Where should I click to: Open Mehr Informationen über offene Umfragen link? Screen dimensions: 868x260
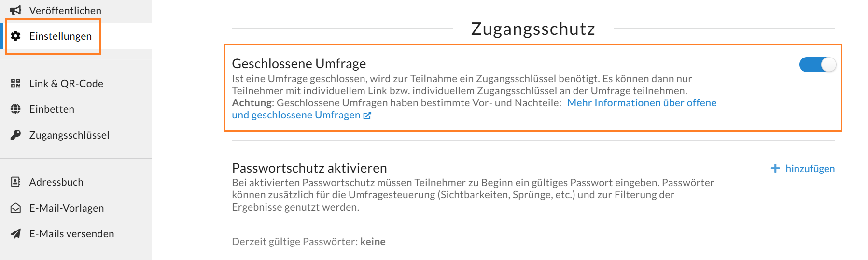coord(641,103)
